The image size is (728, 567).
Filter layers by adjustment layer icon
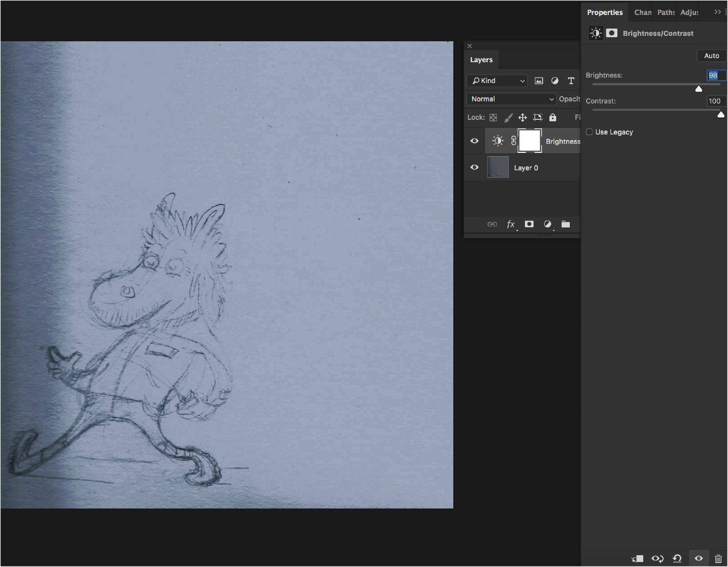click(x=555, y=81)
